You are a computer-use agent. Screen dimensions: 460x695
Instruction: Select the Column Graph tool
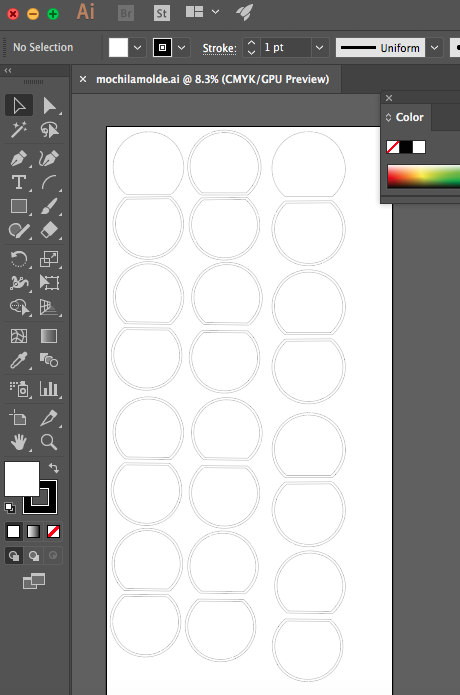click(x=49, y=389)
